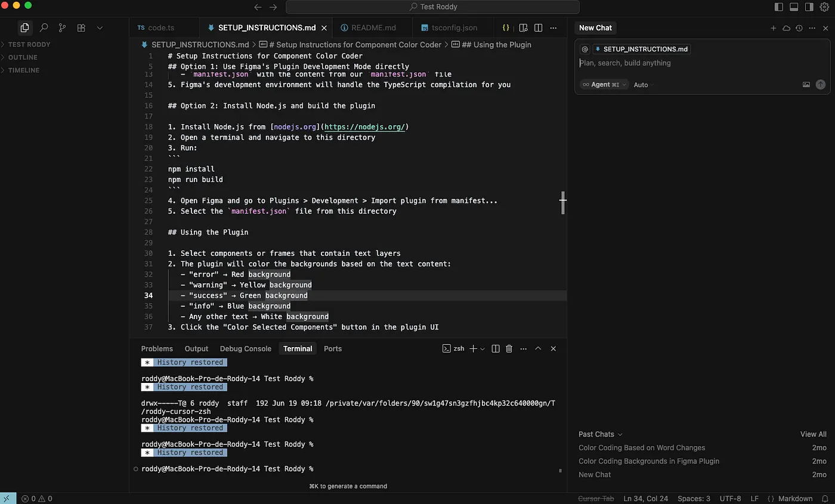Close the SETUP_INSTRUCTIONS.md editor tab

(x=324, y=28)
